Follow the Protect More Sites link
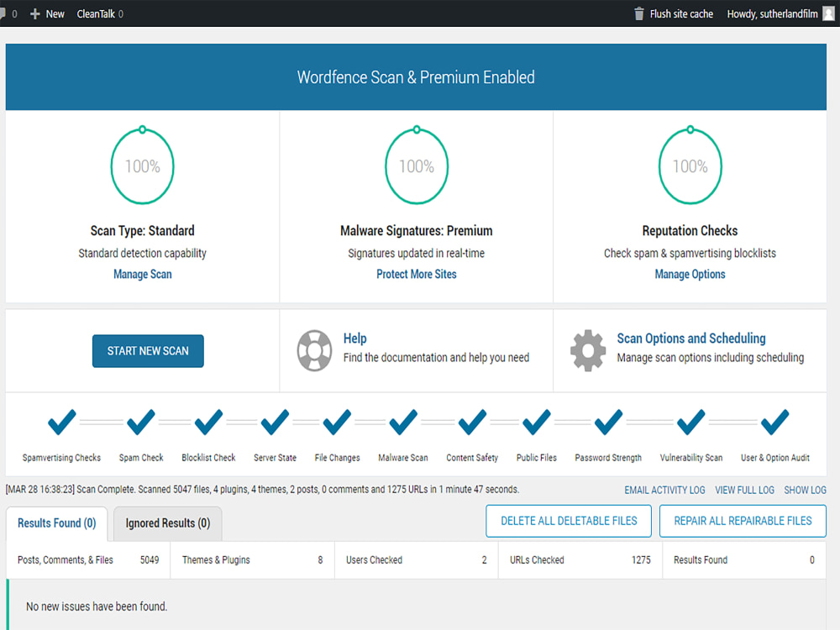 417,275
